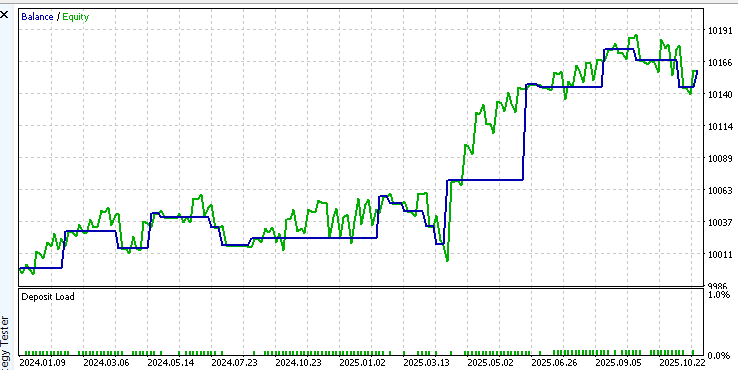Click the 10114 axis value

(x=720, y=127)
